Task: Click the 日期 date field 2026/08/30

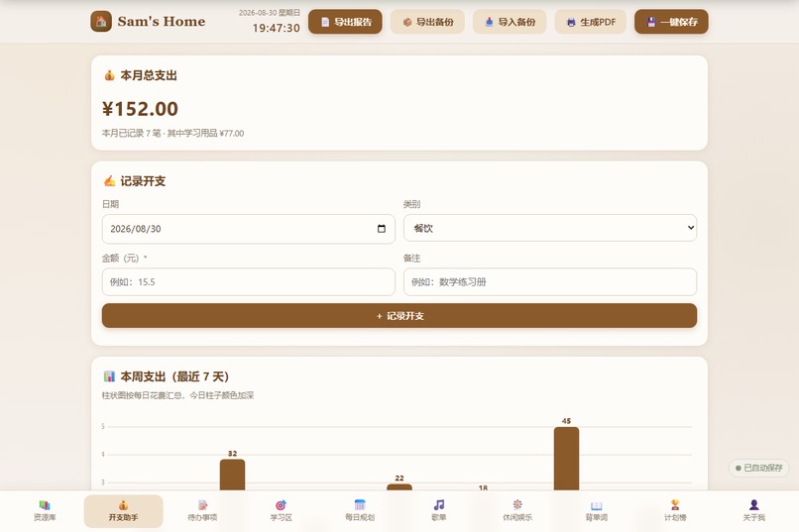Action: pos(248,229)
